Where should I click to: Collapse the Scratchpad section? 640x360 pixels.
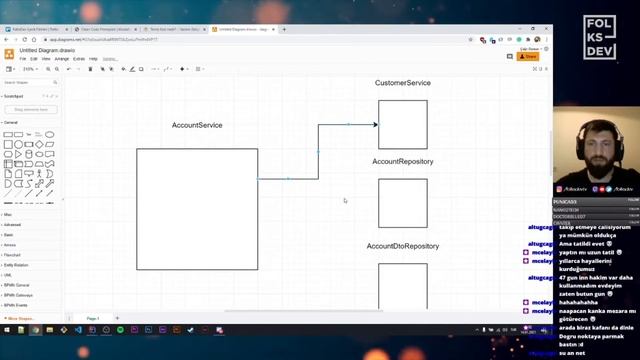(13, 96)
